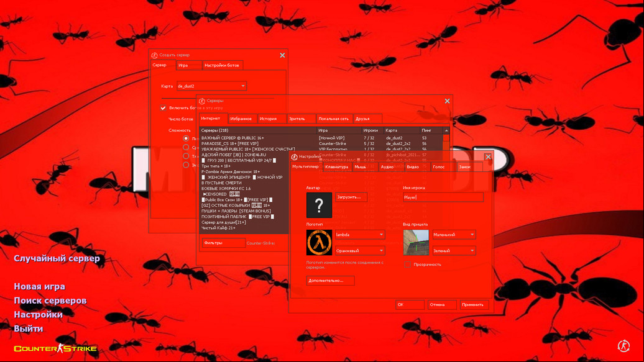The width and height of the screenshot is (644, 362).
Task: Switch to the Сервер tab
Action: tap(163, 65)
